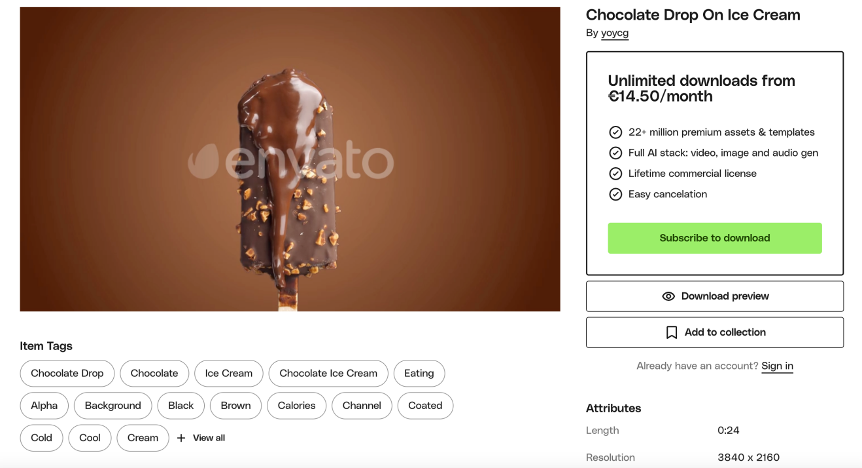Viewport: 862px width, 468px height.
Task: Add item via Add to collection
Action: point(715,333)
